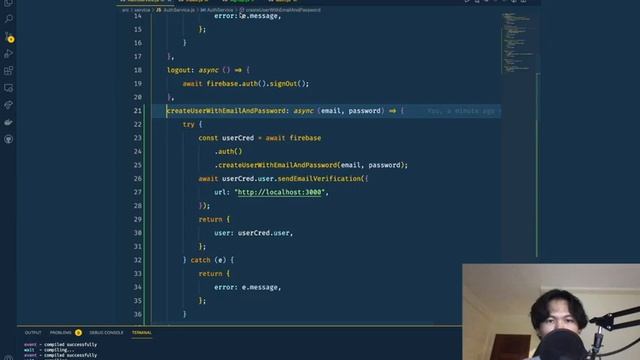Click '.auth()' call on line 24
640x360 pixels.
[229, 151]
